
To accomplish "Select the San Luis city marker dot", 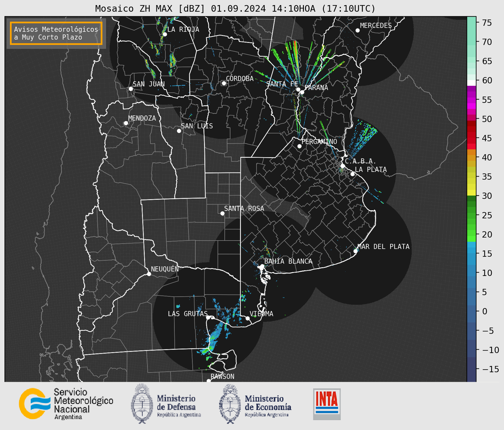I will point(179,131).
